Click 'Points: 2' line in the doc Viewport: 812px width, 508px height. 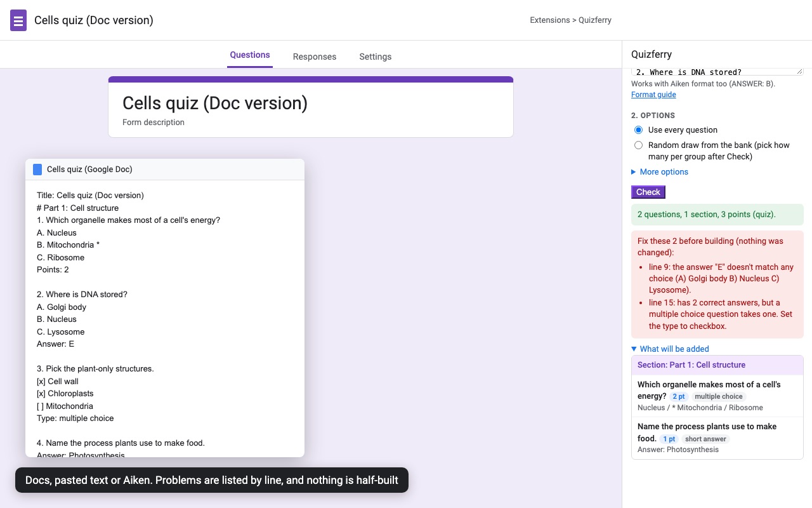53,270
